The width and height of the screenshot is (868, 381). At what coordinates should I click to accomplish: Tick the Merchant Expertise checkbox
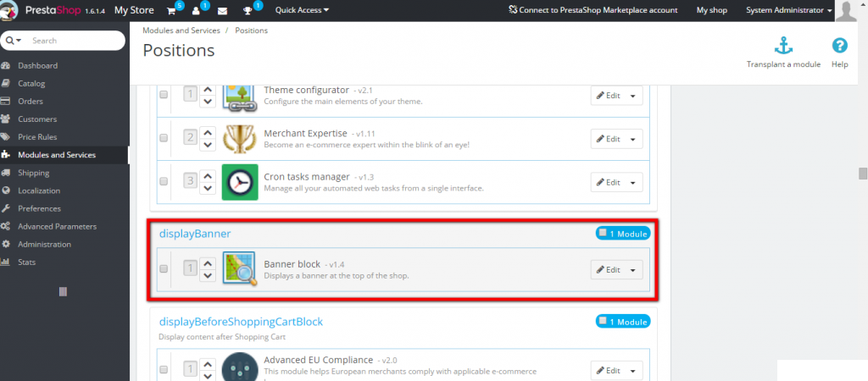pyautogui.click(x=164, y=138)
